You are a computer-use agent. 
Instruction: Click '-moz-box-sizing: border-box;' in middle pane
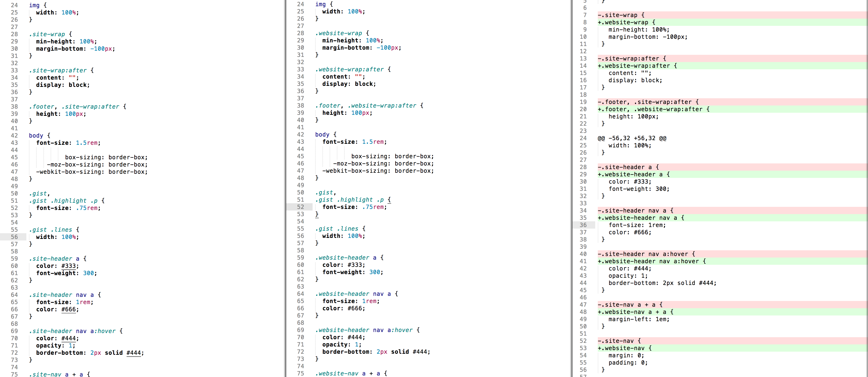point(383,163)
